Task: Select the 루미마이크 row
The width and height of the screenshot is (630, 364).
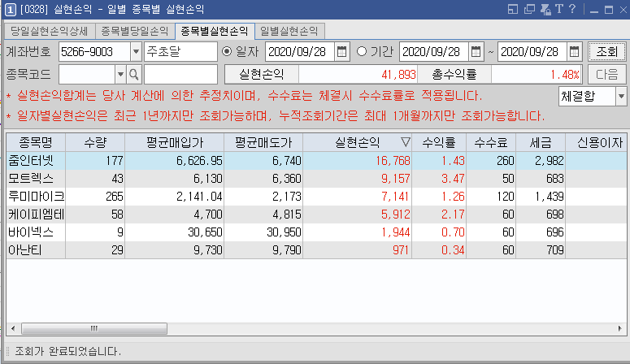Action: point(316,197)
